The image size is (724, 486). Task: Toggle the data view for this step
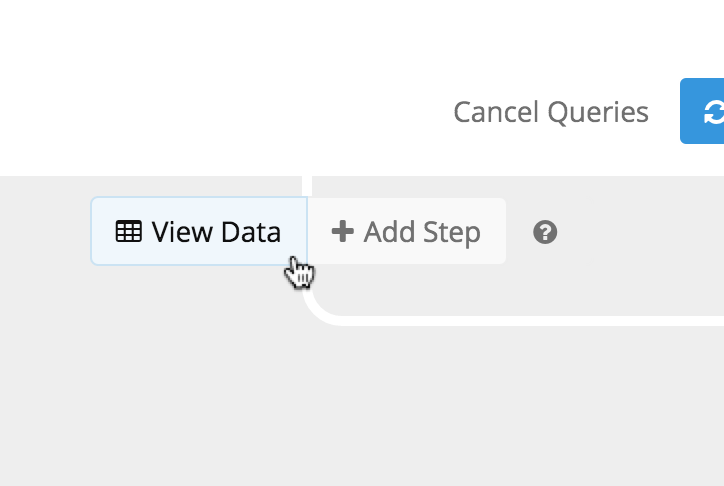pos(199,231)
